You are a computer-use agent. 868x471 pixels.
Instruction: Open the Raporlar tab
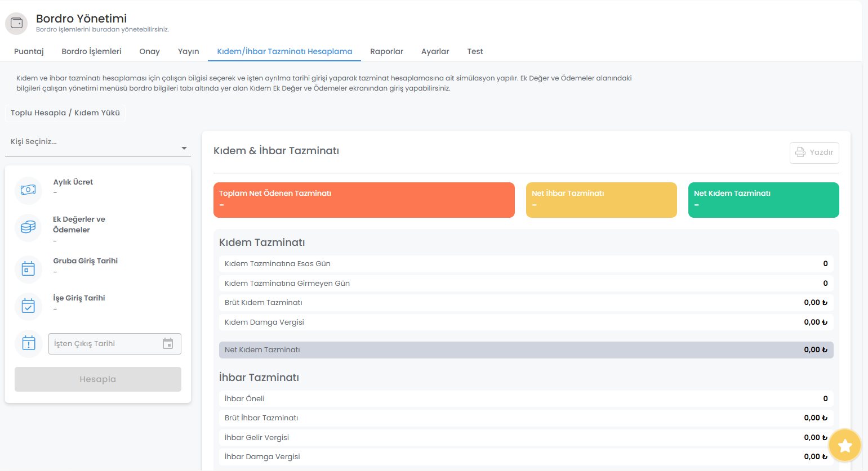pyautogui.click(x=386, y=51)
